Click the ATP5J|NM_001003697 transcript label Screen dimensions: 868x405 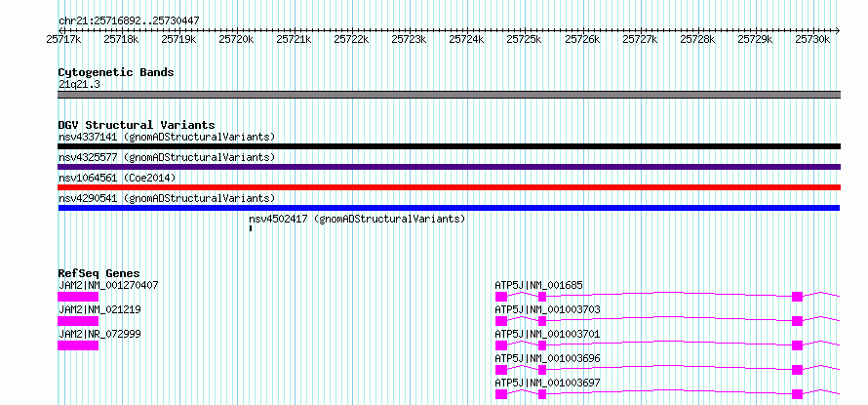[x=547, y=383]
